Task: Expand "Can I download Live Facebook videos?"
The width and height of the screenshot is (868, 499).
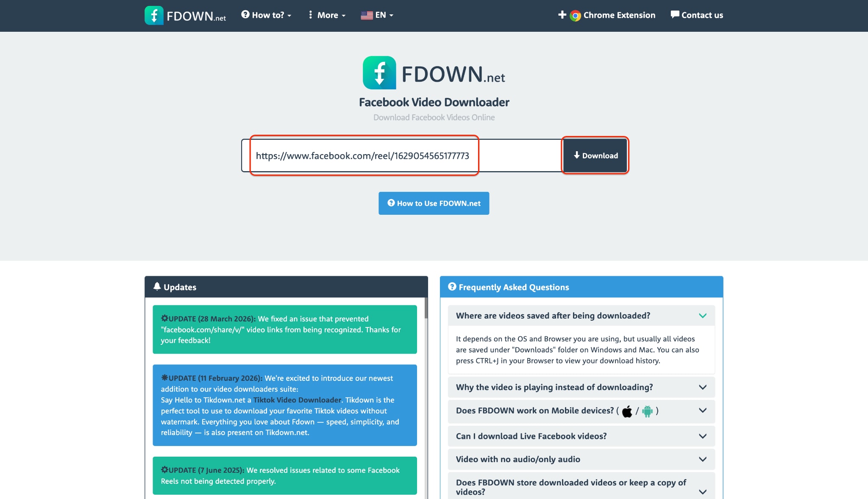Action: 581,436
